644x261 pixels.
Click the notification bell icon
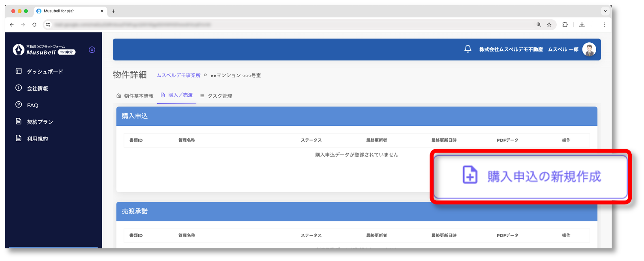(x=468, y=49)
